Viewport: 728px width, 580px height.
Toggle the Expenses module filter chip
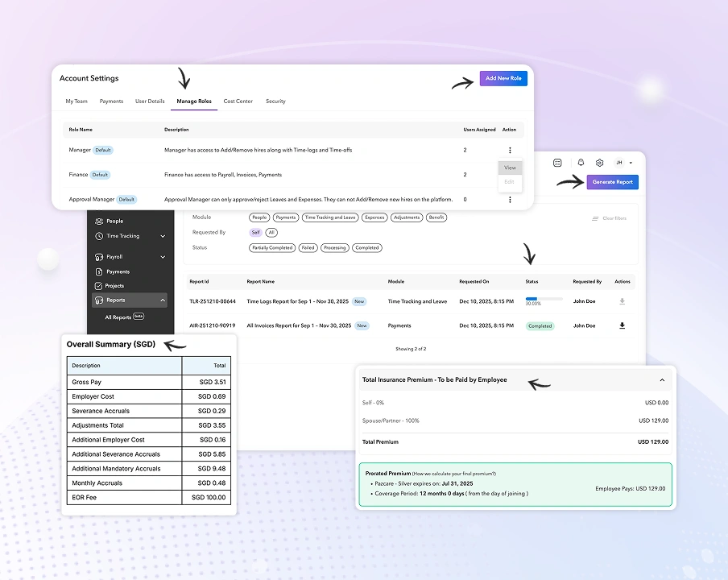[x=374, y=217]
